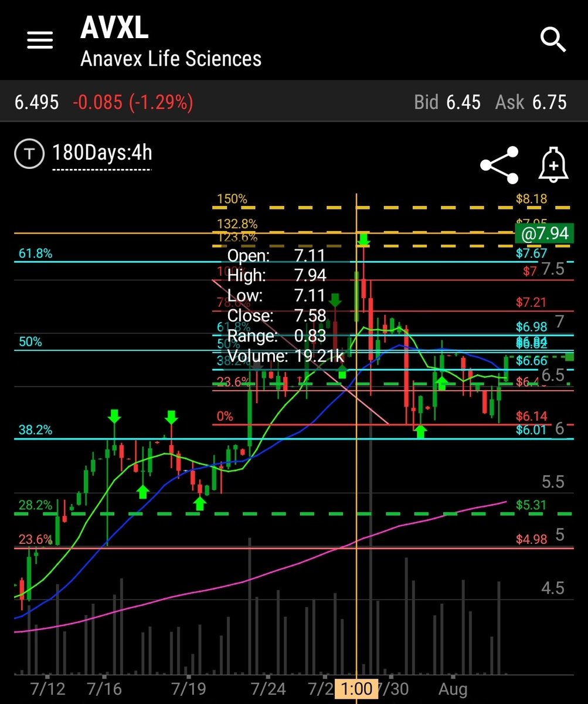Tap the Ask 6.75 quote
The height and width of the screenshot is (704, 588).
[531, 103]
